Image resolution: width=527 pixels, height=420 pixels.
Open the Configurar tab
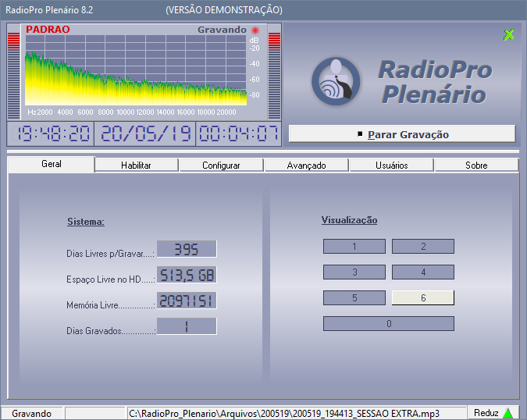(221, 166)
